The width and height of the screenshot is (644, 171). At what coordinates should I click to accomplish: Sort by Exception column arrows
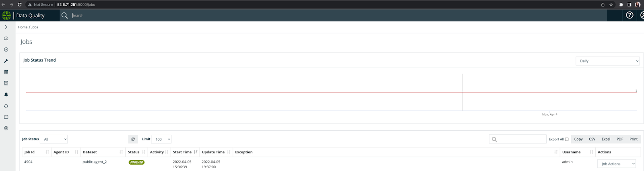tap(556, 152)
